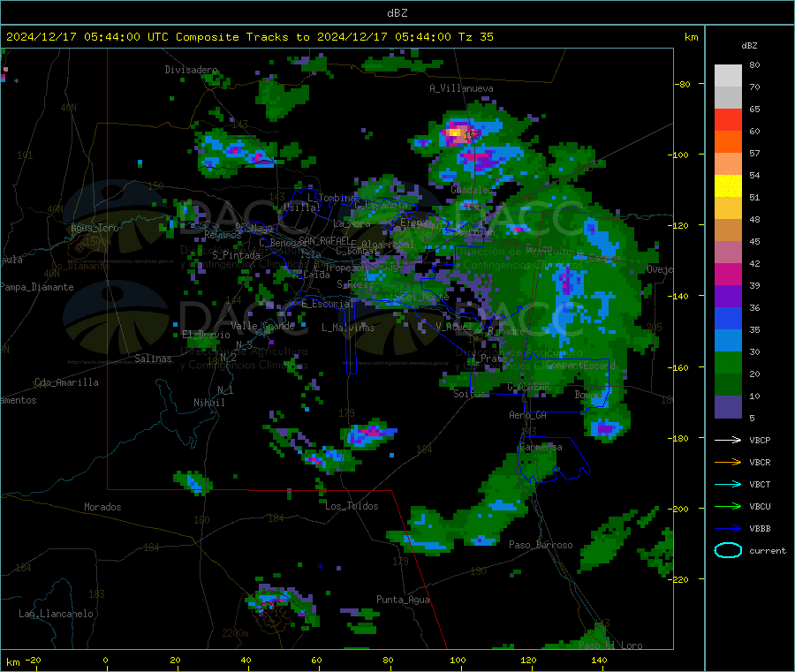Image resolution: width=795 pixels, height=672 pixels.
Task: Click the 'El_Desvio' map label
Action: click(x=206, y=335)
